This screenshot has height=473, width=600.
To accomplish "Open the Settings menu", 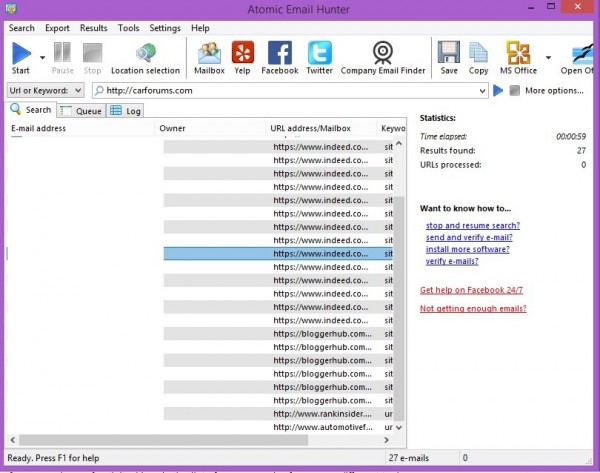I will click(x=165, y=28).
